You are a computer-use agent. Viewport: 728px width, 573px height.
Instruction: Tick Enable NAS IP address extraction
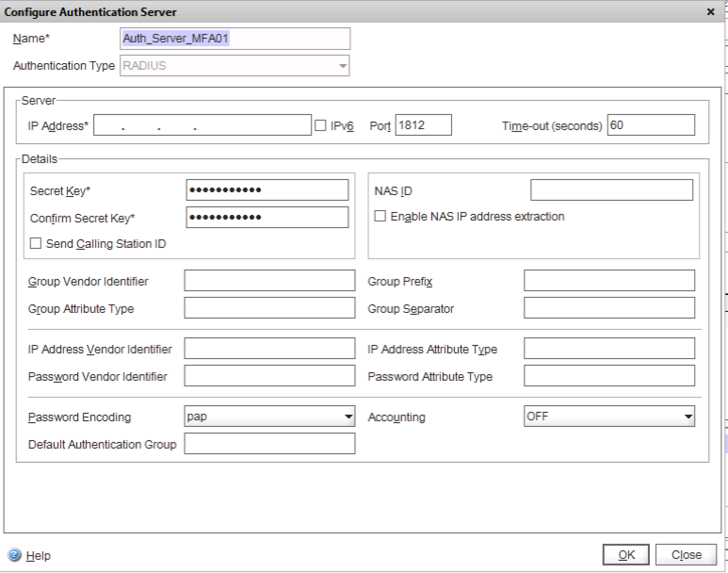(x=380, y=216)
